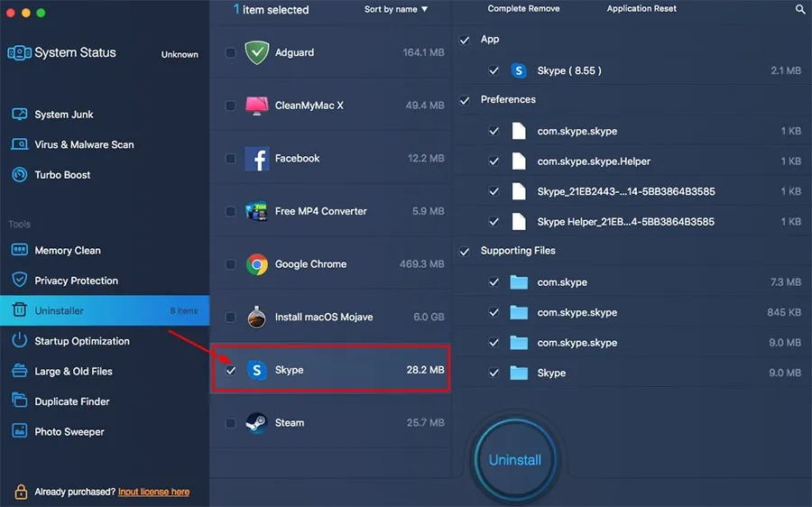Click the Virus & Malware Scan icon

coord(19,144)
